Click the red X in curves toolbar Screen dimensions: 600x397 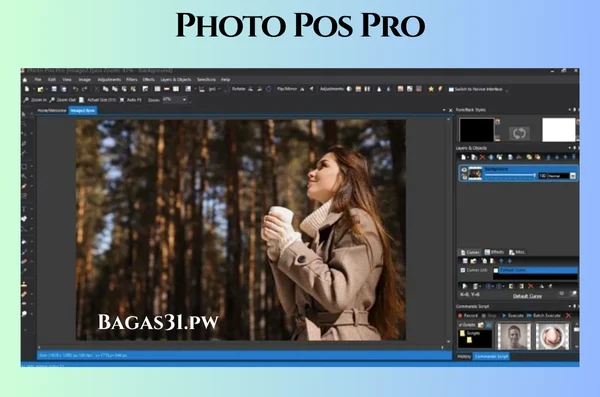tap(531, 286)
